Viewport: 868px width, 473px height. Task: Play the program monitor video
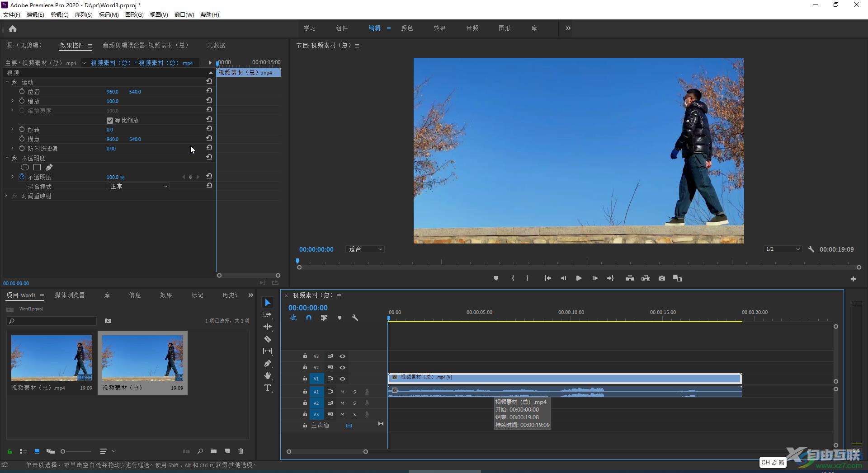(x=579, y=278)
